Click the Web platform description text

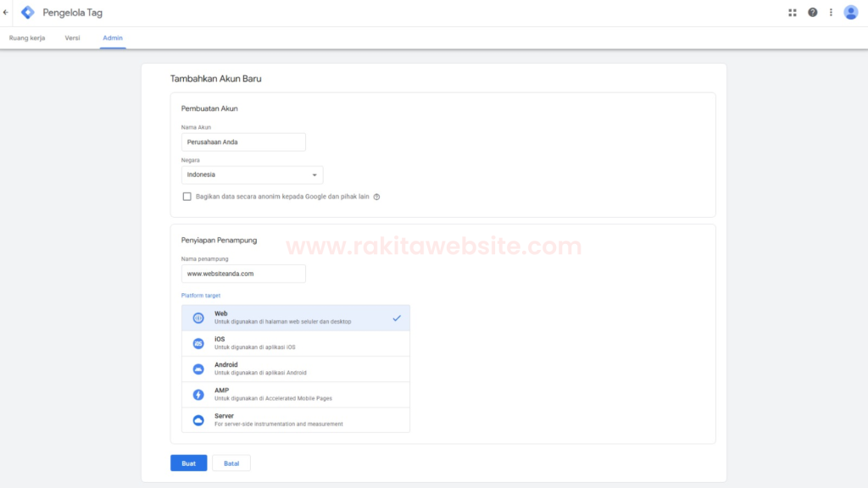tap(283, 321)
